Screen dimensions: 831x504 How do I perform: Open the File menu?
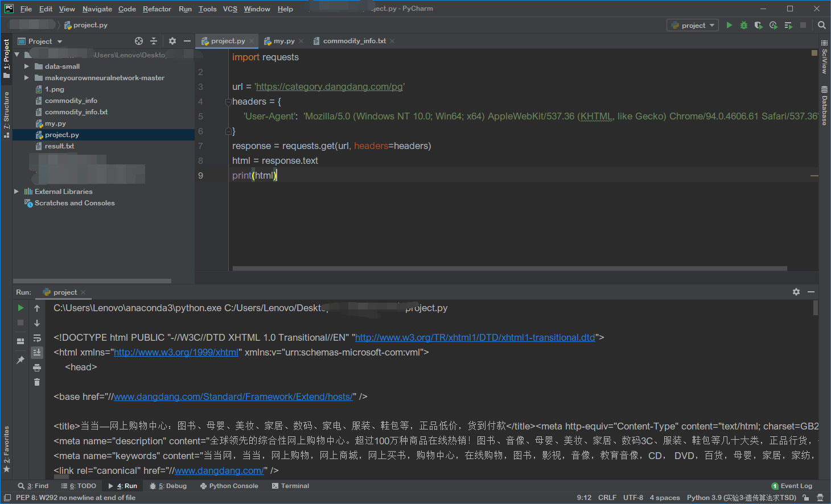26,9
